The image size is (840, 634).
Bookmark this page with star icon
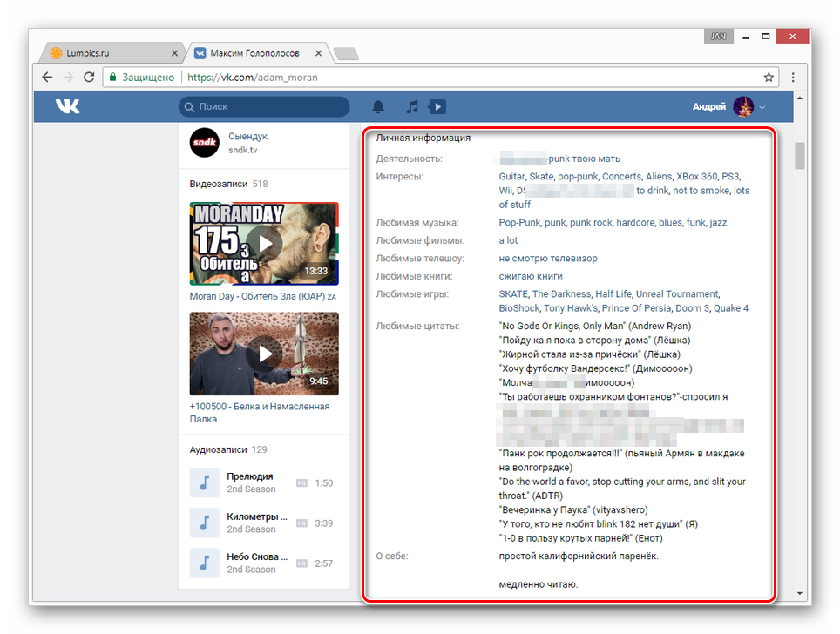[769, 77]
